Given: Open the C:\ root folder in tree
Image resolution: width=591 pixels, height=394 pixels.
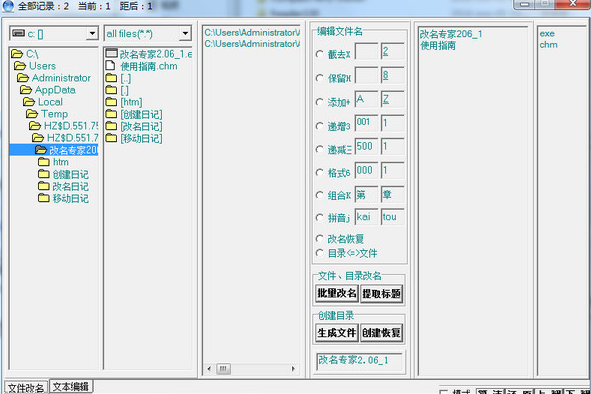Looking at the screenshot, I should [25, 54].
